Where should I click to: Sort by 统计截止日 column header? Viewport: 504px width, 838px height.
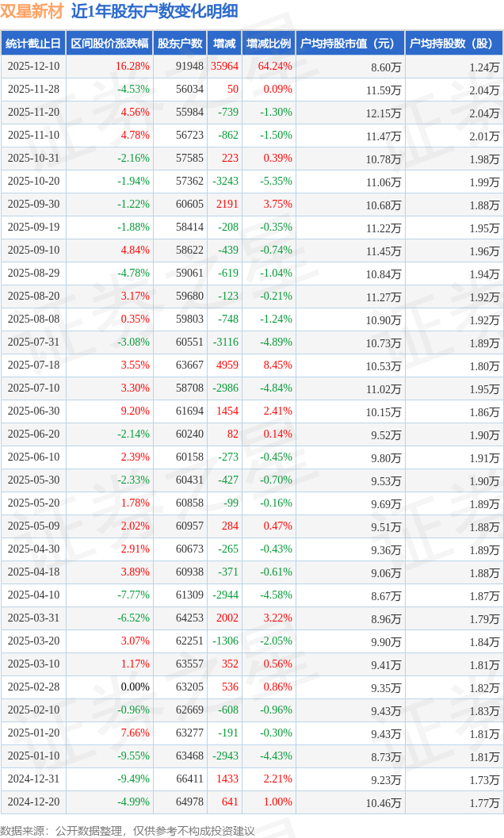pyautogui.click(x=32, y=44)
